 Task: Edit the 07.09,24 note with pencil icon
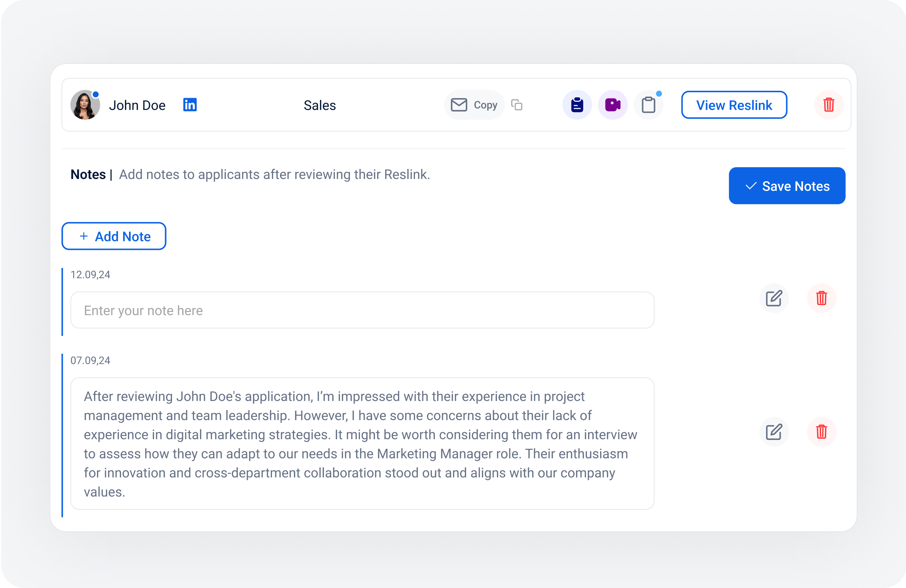tap(774, 432)
